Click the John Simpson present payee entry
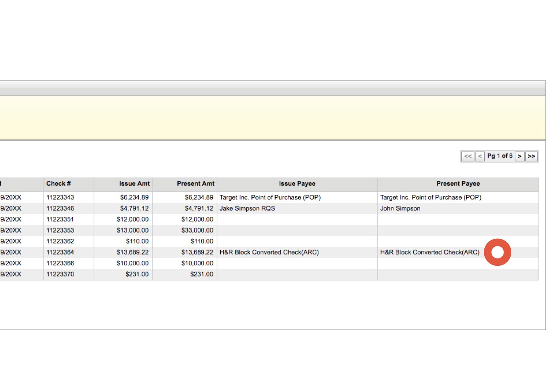 400,208
